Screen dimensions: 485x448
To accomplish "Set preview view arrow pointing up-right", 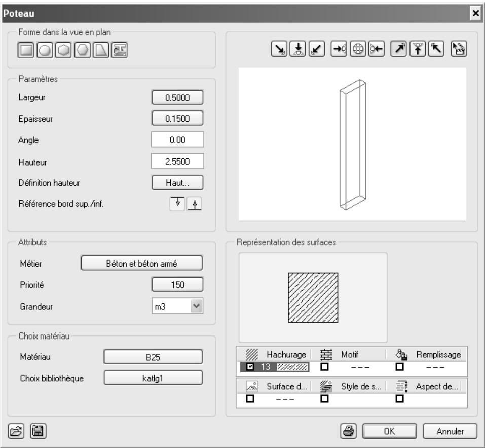I will point(399,49).
